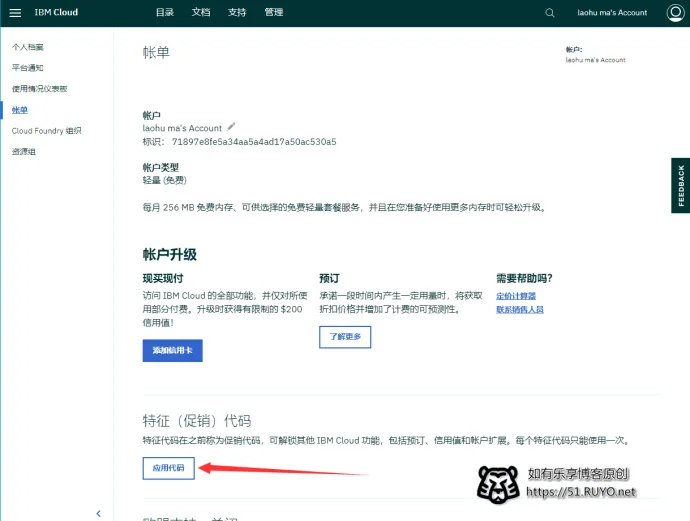This screenshot has width=690, height=521.
Task: Go to 平台通知 in sidebar
Action: point(28,68)
